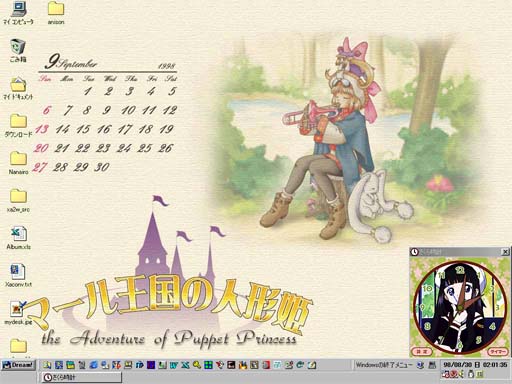Open the xa2w_src folder

click(x=18, y=201)
